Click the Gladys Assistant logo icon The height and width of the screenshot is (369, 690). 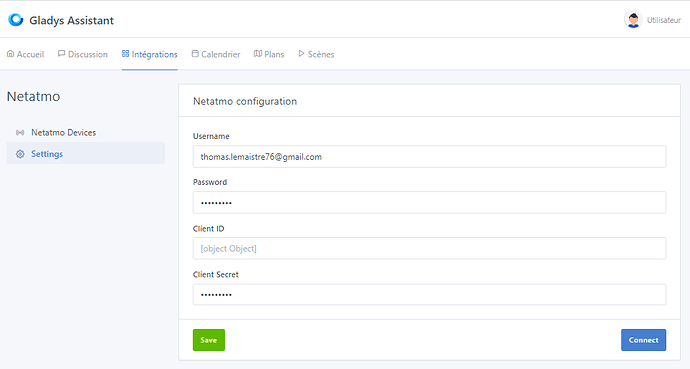pos(16,20)
